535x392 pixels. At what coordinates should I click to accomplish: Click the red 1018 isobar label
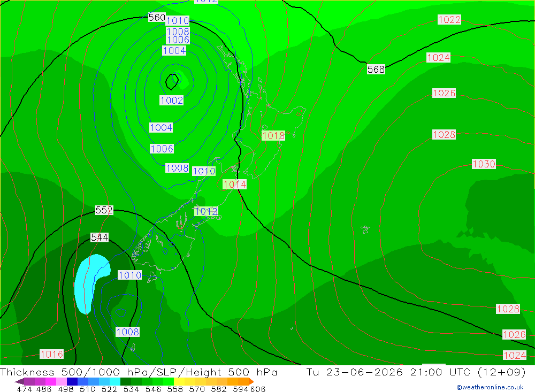point(273,135)
